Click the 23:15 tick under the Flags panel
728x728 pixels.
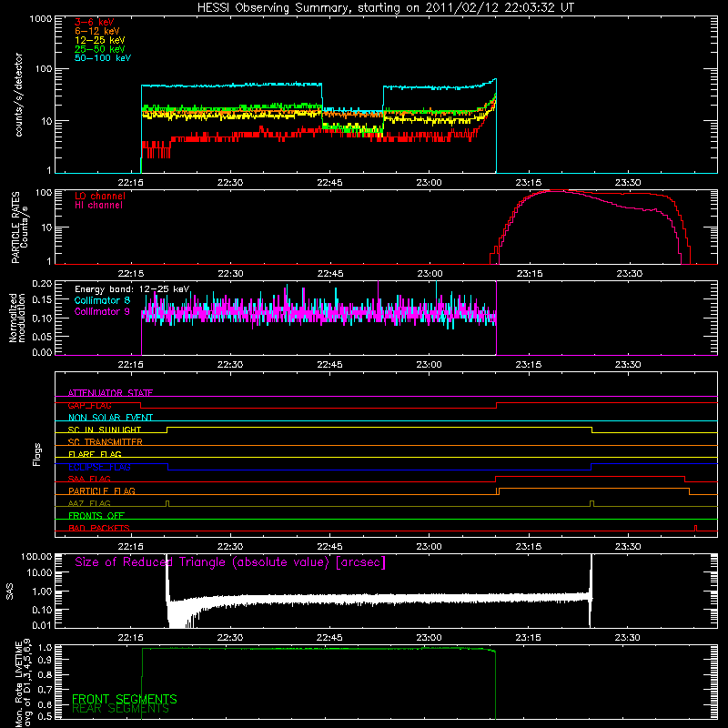tap(529, 547)
